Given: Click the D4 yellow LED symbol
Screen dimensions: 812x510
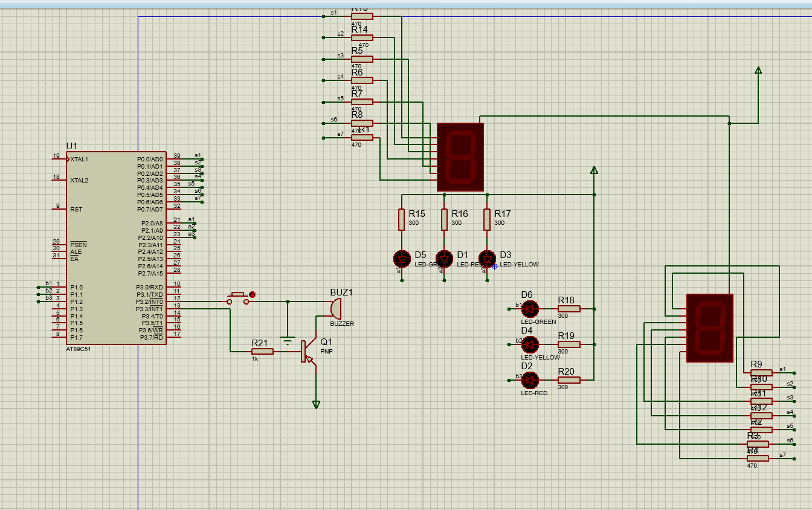Looking at the screenshot, I should pos(530,344).
